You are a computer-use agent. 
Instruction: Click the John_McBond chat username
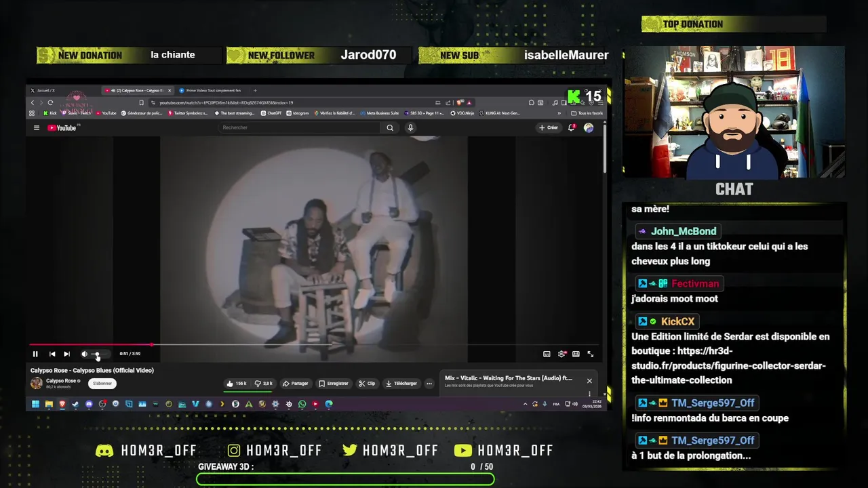684,231
